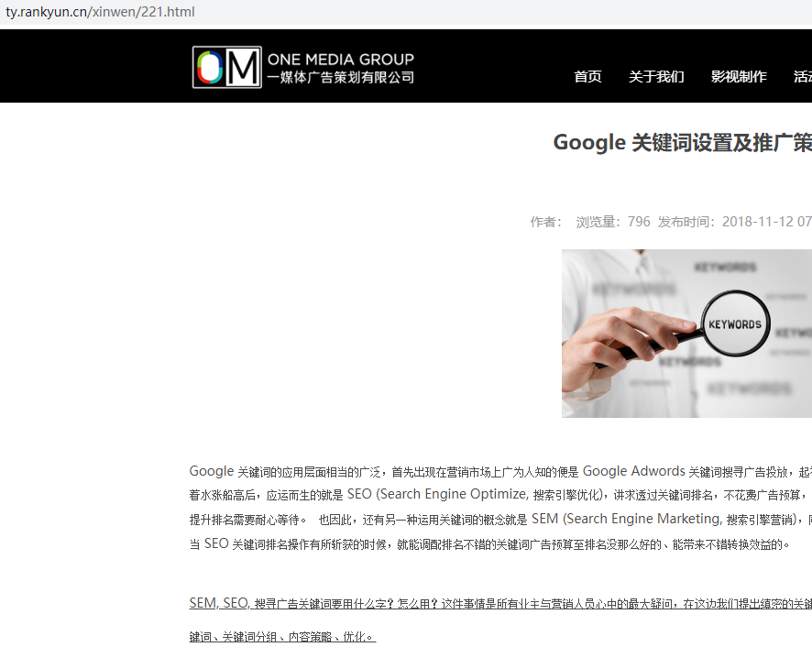
Task: Select 影视制作 in the navigation bar
Action: tap(739, 77)
